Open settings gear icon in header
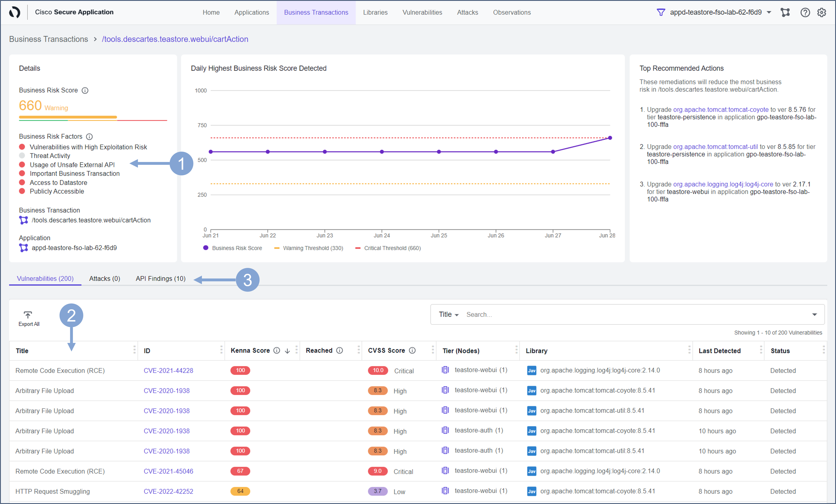Viewport: 836px width, 504px height. pyautogui.click(x=821, y=13)
